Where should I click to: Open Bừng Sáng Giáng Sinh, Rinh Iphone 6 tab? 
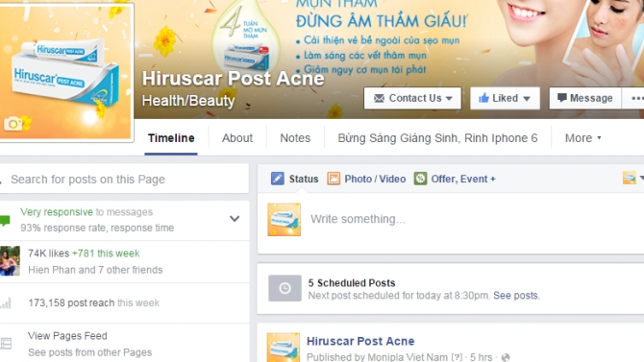[437, 138]
